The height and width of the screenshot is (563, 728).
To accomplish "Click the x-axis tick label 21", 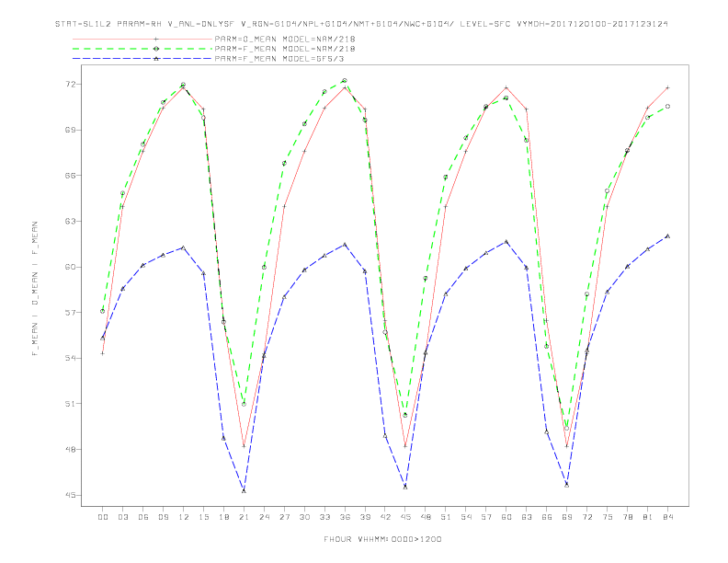I will (244, 517).
